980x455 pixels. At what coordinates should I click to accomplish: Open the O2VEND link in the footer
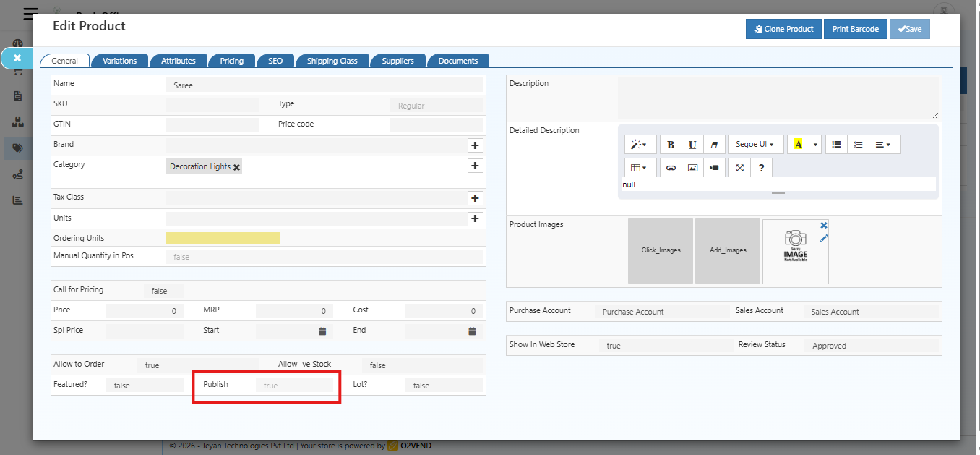[x=416, y=446]
